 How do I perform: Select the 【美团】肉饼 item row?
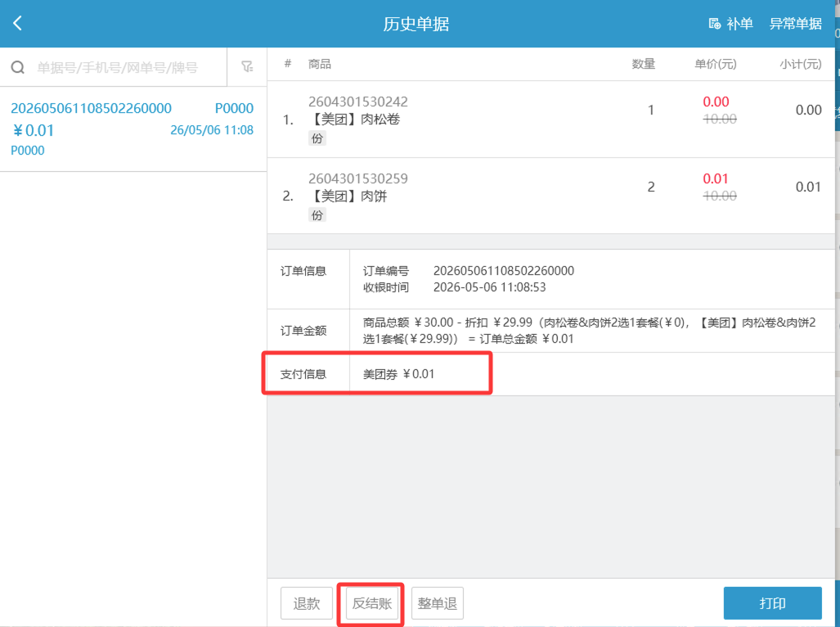(x=551, y=196)
